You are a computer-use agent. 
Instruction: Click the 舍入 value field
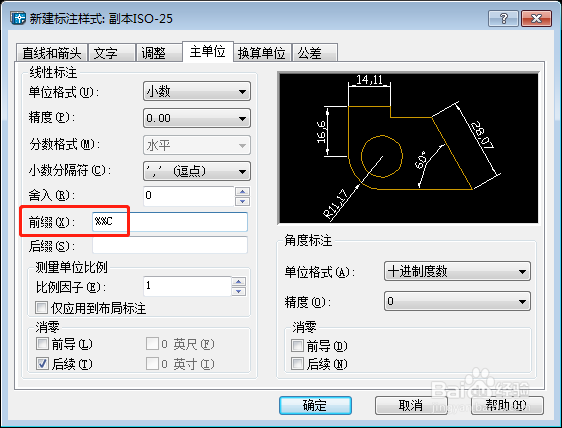tap(189, 196)
